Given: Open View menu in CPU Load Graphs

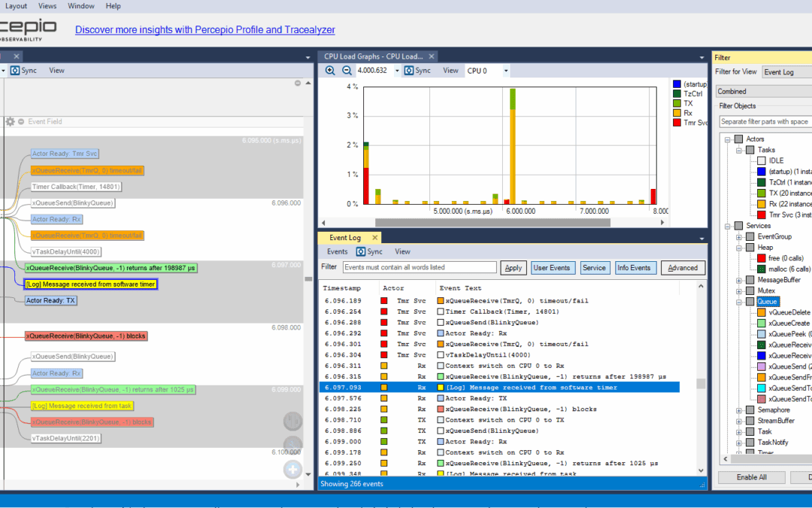Looking at the screenshot, I should (x=450, y=71).
